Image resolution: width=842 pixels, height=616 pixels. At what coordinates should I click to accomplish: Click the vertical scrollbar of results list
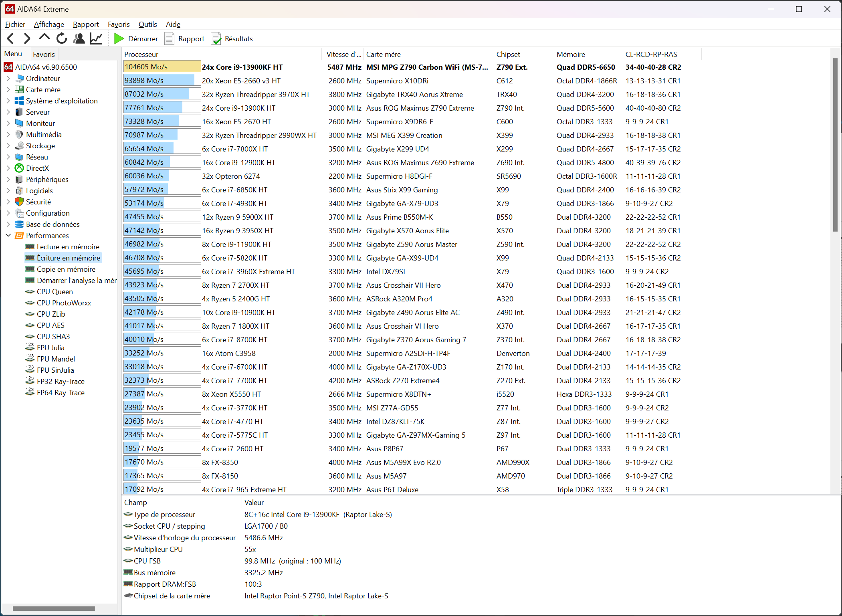(x=835, y=144)
